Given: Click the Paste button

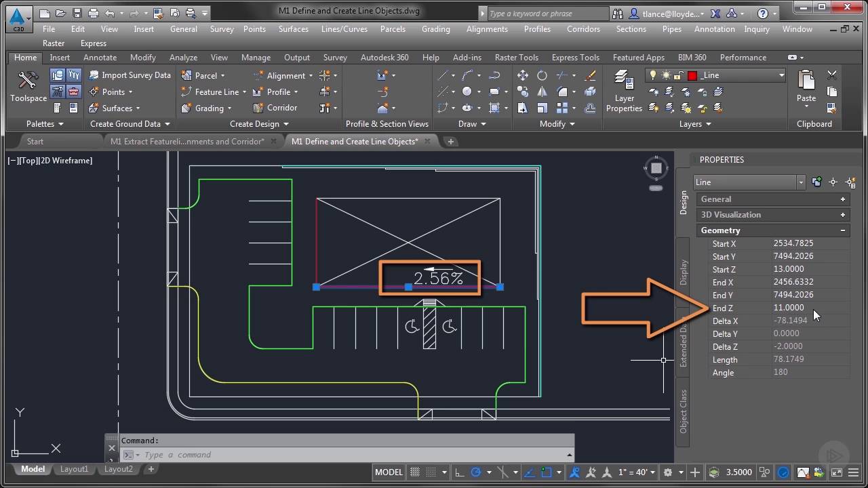Looking at the screenshot, I should coord(806,87).
